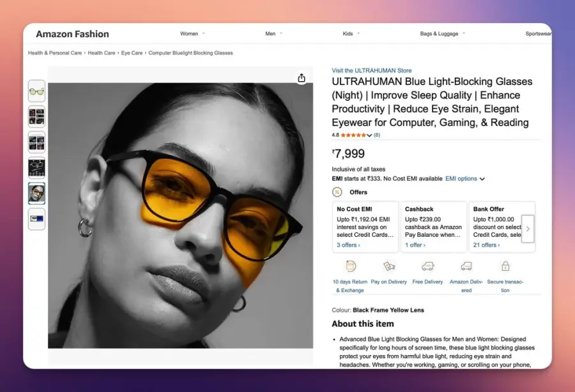The height and width of the screenshot is (392, 575).
Task: Visit the ULTRAHUMAN Store link
Action: (x=371, y=70)
